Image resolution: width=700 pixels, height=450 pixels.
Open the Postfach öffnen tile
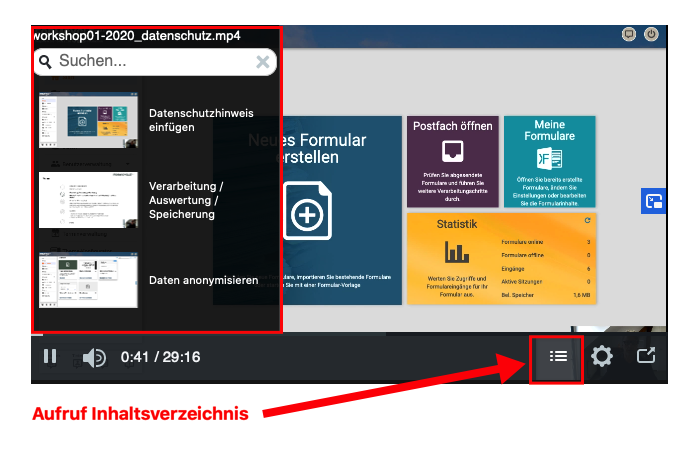452,160
